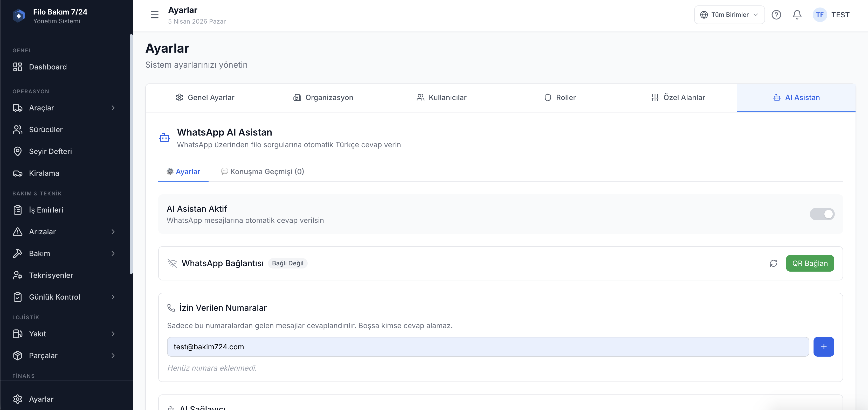The image size is (868, 410).
Task: Focus the allowed numbers input field
Action: point(488,347)
